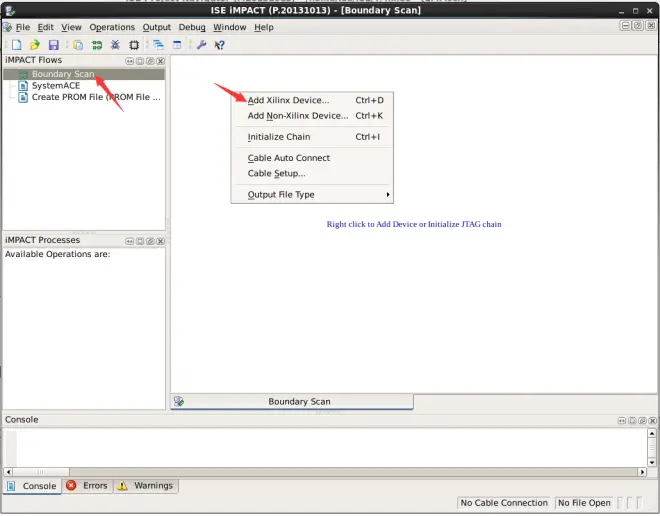
Task: Click the Save floppy disk icon
Action: 53,45
